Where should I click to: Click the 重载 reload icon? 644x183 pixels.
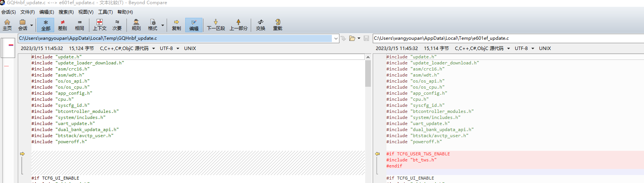coord(278,25)
